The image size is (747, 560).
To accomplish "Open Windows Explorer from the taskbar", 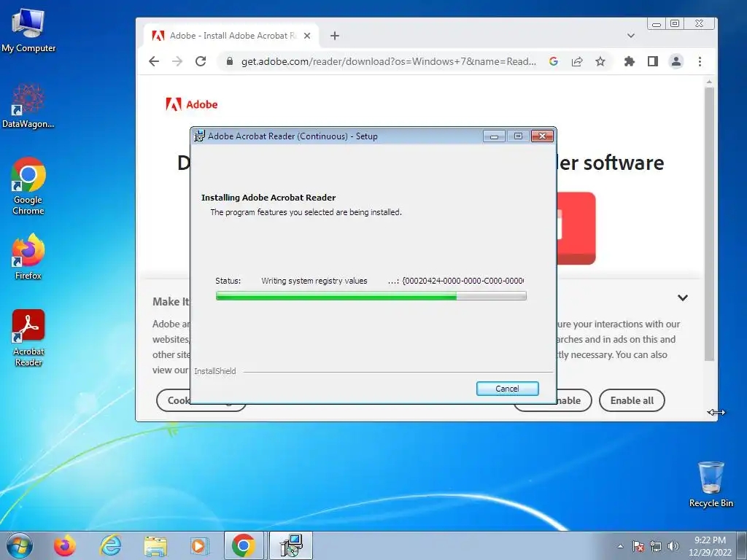I will pos(156,545).
